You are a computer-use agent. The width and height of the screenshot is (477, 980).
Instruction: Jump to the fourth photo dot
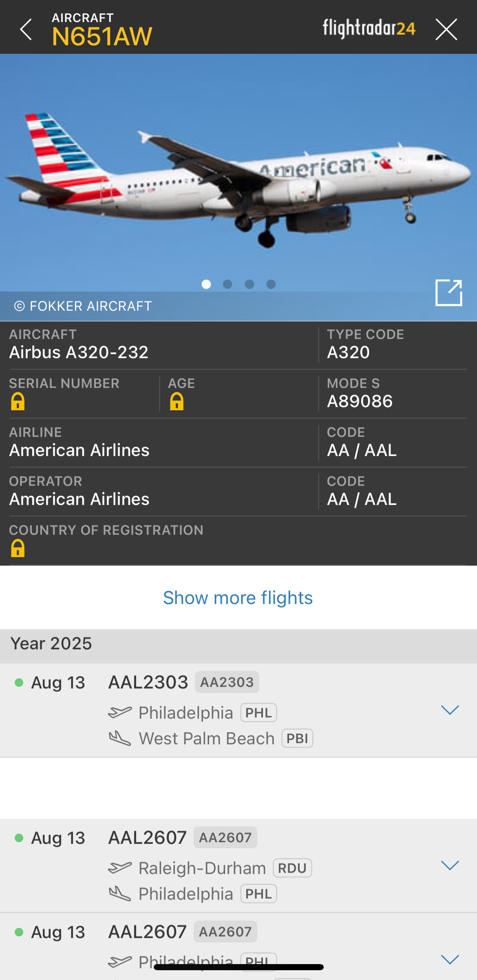point(271,284)
